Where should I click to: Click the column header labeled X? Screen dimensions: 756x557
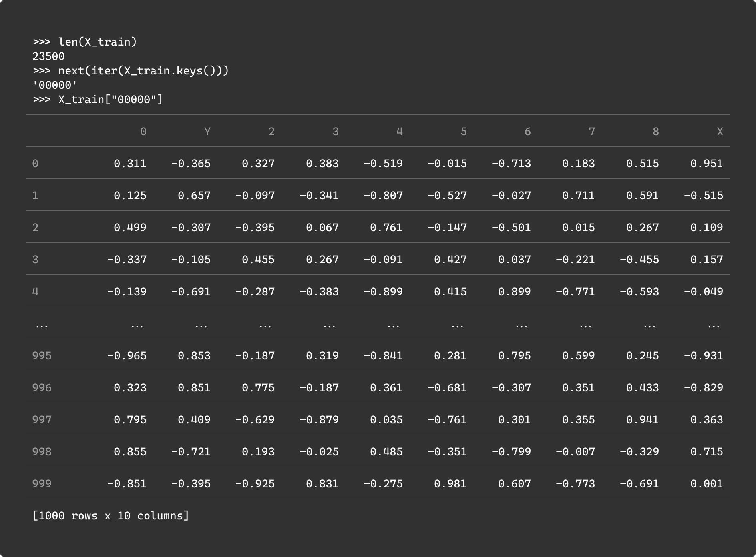(720, 132)
